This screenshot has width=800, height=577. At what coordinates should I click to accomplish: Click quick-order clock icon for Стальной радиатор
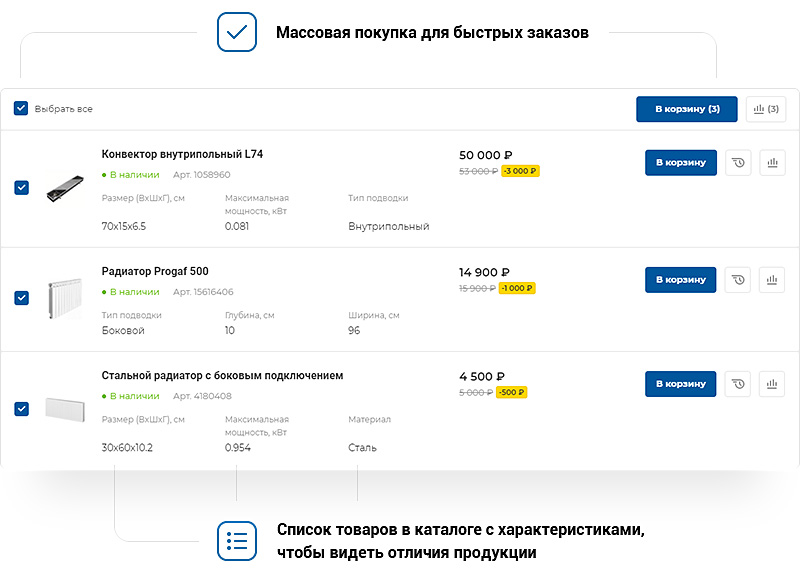tap(737, 383)
